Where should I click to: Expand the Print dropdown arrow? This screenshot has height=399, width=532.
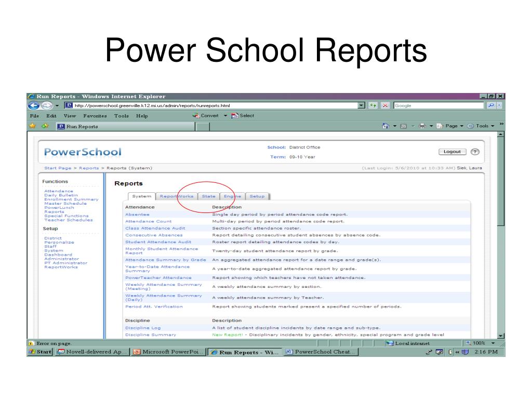click(431, 126)
